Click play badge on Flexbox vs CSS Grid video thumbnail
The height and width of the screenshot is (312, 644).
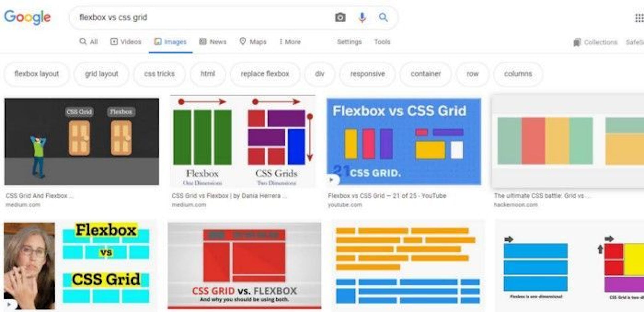pyautogui.click(x=9, y=304)
